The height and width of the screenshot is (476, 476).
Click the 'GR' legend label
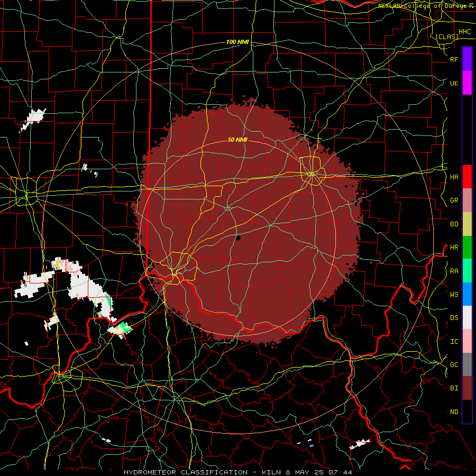pos(454,200)
